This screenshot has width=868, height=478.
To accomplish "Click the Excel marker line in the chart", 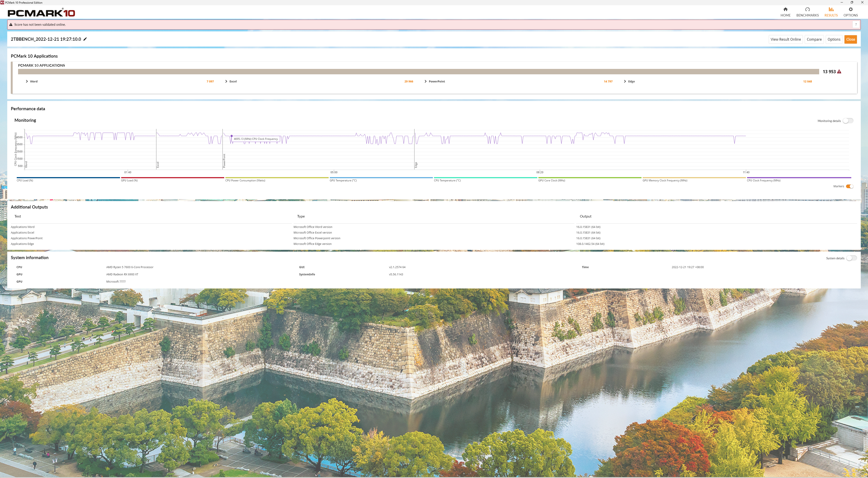I will pyautogui.click(x=156, y=149).
